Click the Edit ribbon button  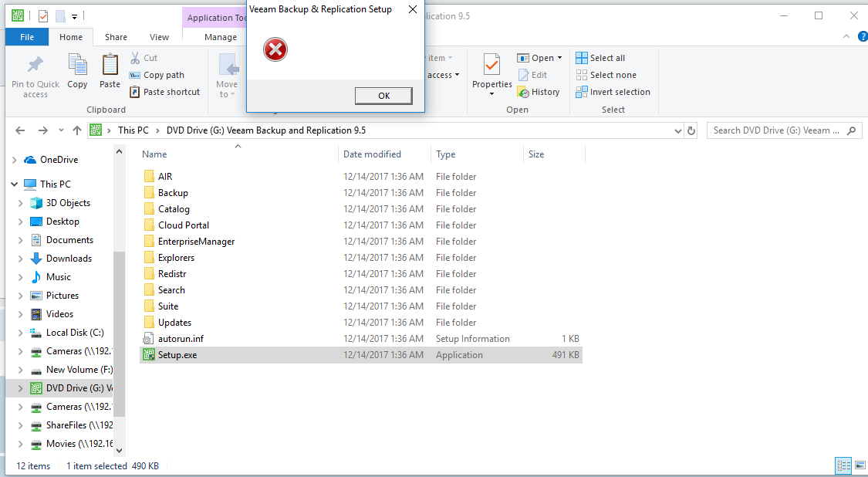click(x=532, y=75)
